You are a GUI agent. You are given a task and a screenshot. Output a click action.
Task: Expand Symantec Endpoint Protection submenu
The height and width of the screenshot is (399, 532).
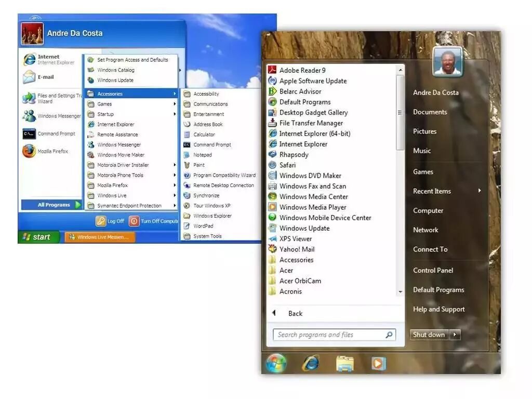click(175, 206)
